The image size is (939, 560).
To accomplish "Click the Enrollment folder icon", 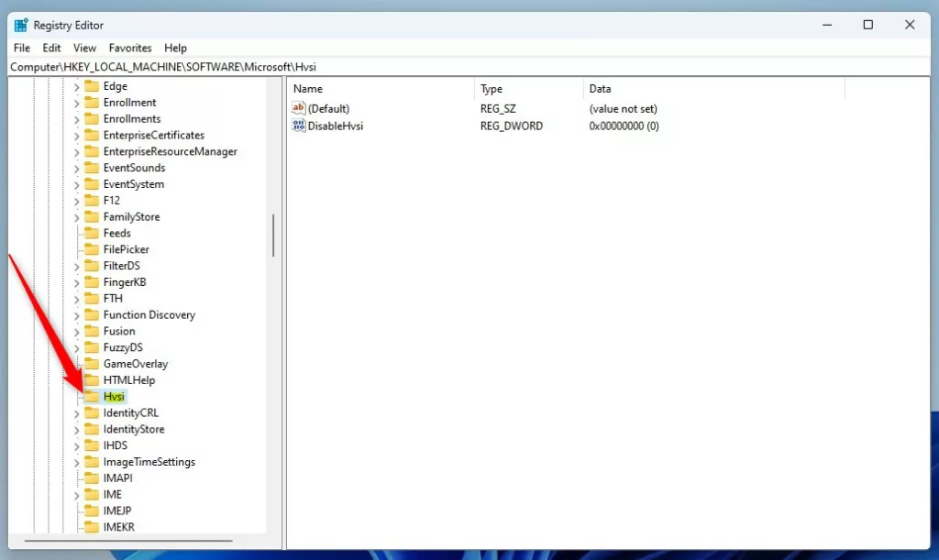I will [x=92, y=103].
